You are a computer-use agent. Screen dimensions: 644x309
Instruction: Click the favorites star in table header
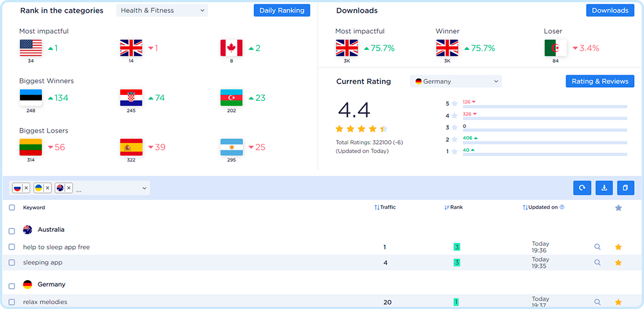[618, 208]
